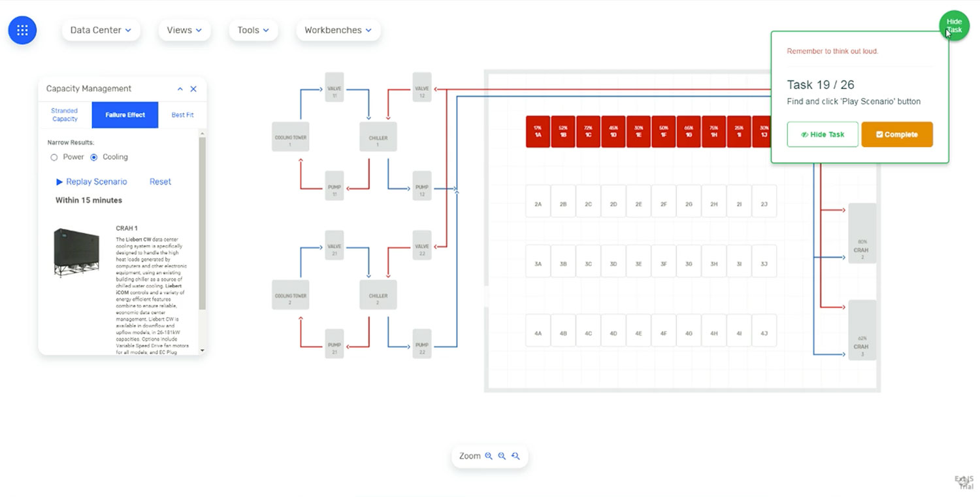Select the CRAH 3 unit
This screenshot has width=980, height=497.
point(862,330)
